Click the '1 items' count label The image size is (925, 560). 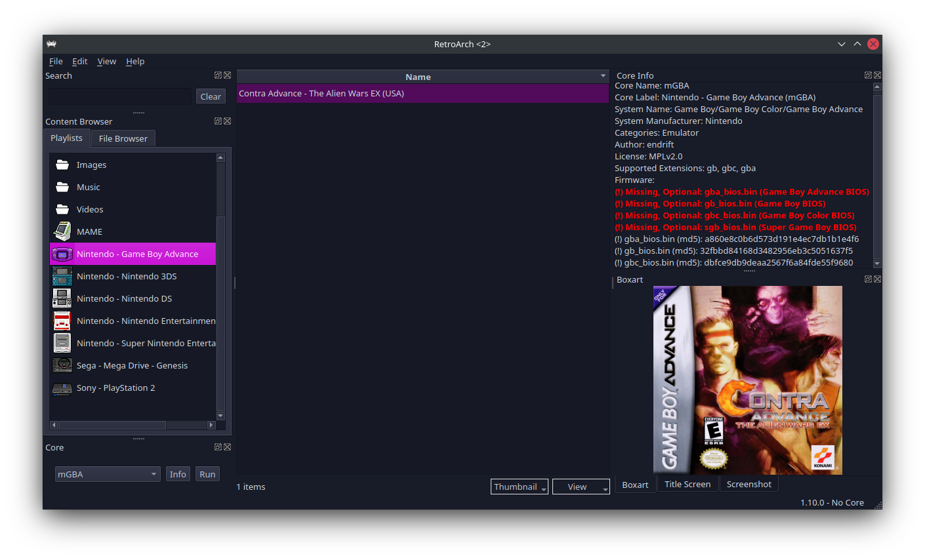251,487
